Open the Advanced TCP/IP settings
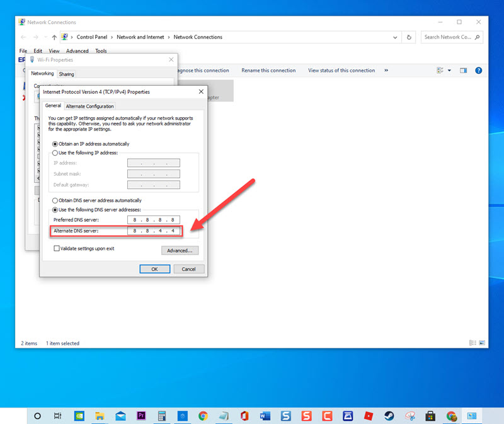This screenshot has height=424, width=504. pos(180,250)
